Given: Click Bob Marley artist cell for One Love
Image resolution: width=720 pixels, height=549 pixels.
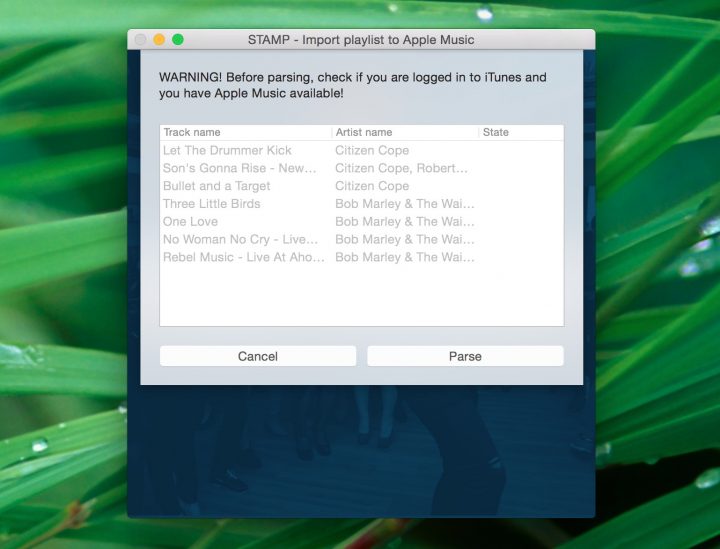Looking at the screenshot, I should (x=405, y=222).
